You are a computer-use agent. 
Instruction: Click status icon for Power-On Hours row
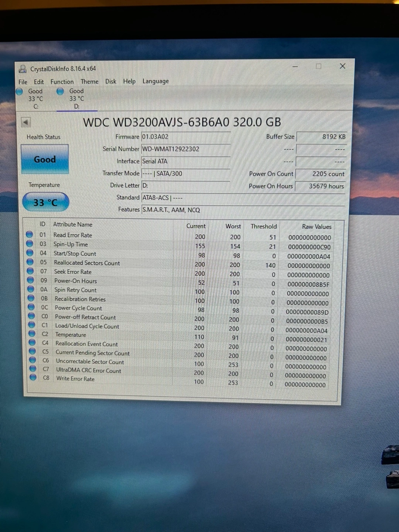[x=31, y=280]
